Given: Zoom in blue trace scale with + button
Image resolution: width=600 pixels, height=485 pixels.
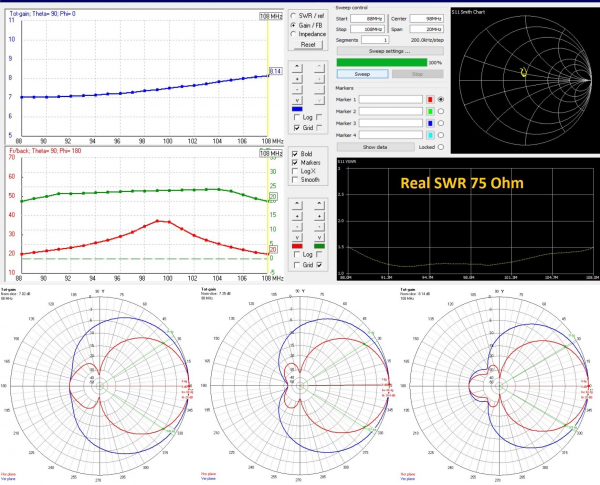Looking at the screenshot, I should tap(297, 79).
